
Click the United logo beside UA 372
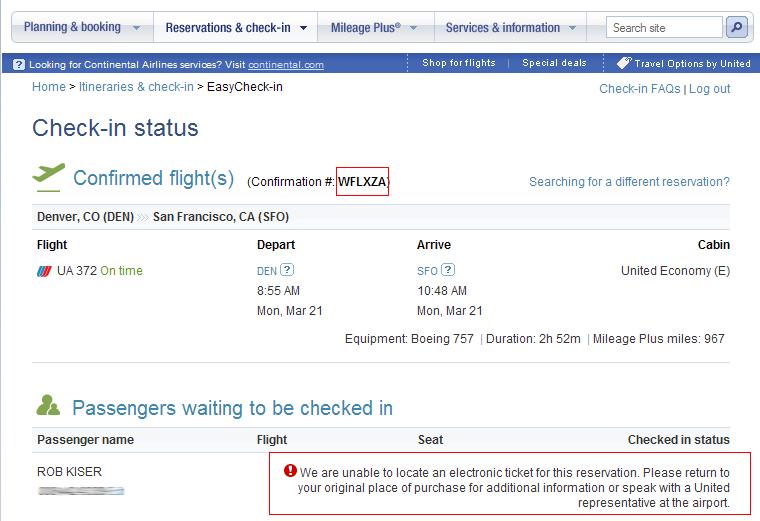coord(44,271)
